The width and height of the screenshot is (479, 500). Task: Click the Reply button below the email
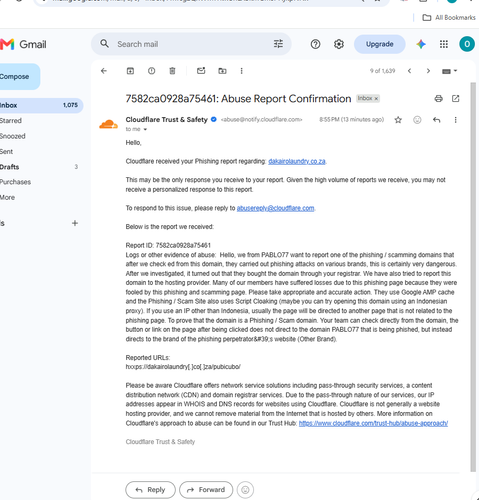(150, 490)
